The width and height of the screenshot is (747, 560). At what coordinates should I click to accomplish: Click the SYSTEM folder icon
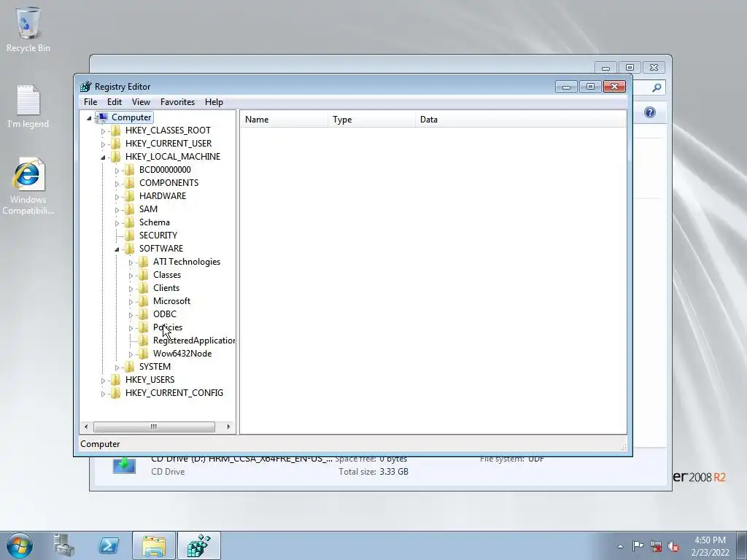point(130,367)
